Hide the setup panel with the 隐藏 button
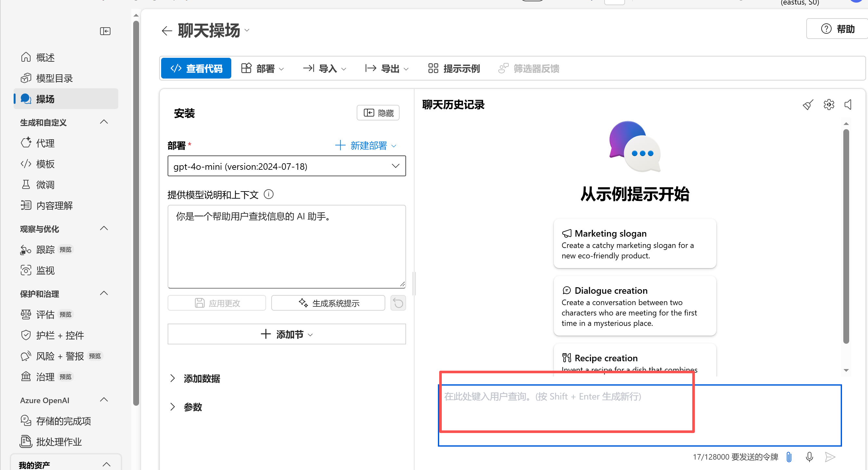The width and height of the screenshot is (868, 470). [378, 112]
